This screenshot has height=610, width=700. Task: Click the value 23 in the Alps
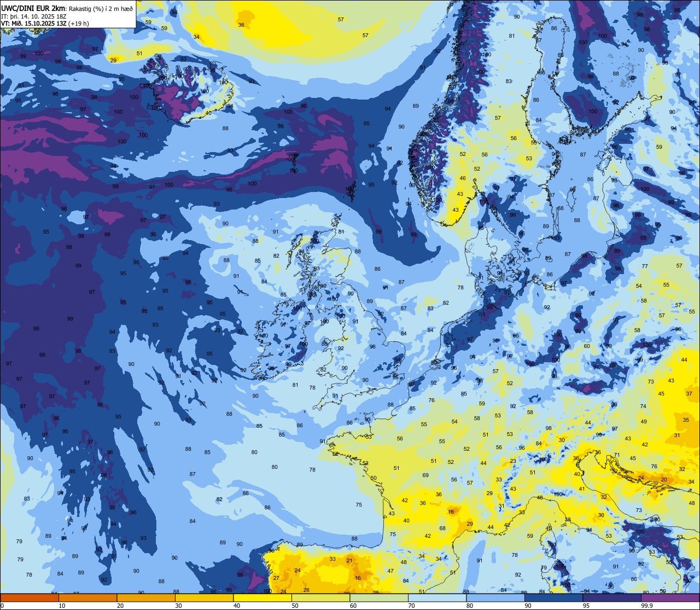(513, 461)
